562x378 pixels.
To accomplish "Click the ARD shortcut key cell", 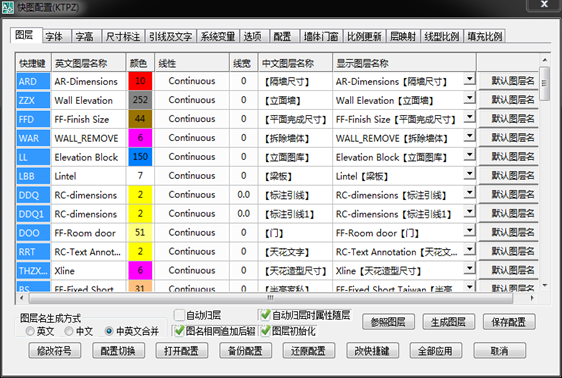I will (33, 81).
